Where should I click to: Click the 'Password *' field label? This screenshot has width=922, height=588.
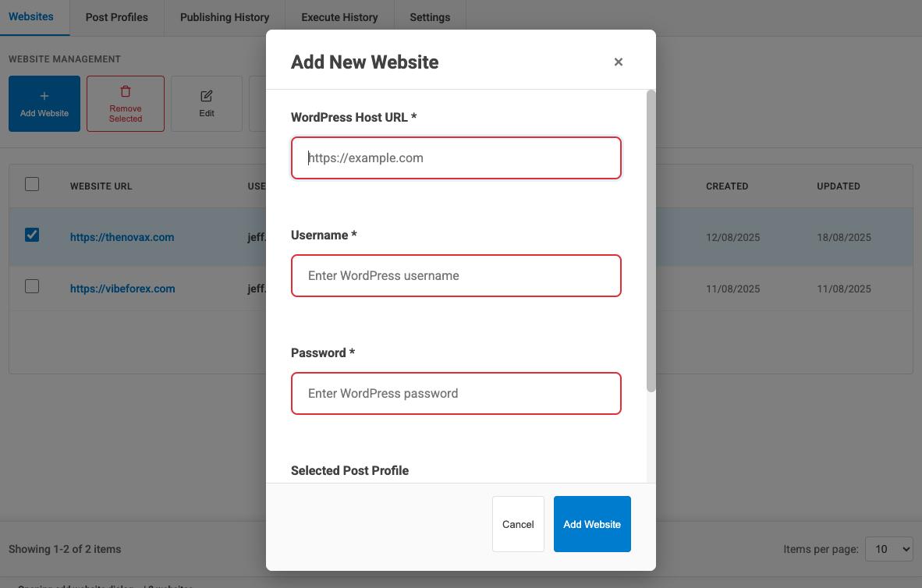[x=323, y=352]
